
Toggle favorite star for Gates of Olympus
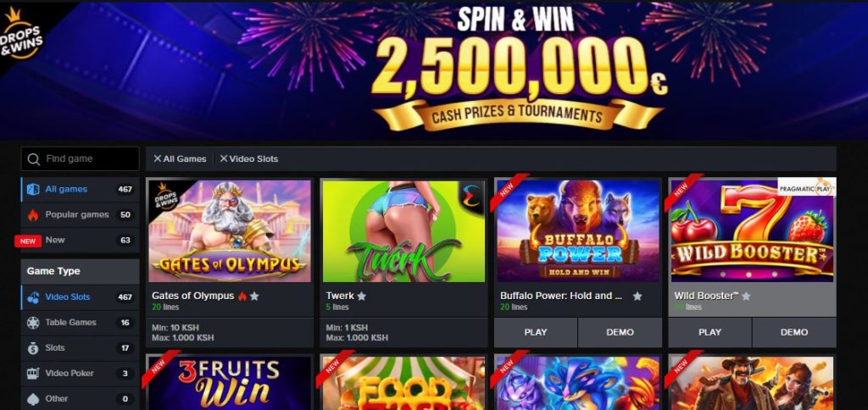(x=254, y=296)
